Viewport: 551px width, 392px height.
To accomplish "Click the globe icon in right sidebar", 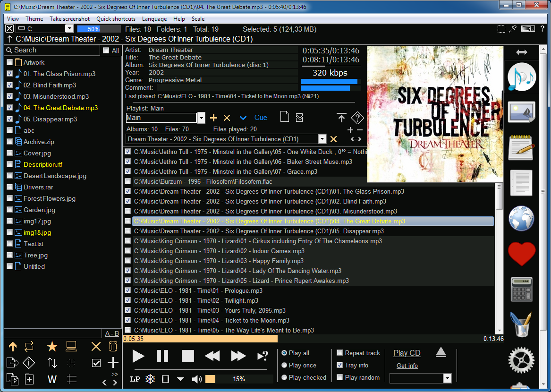I will (521, 218).
